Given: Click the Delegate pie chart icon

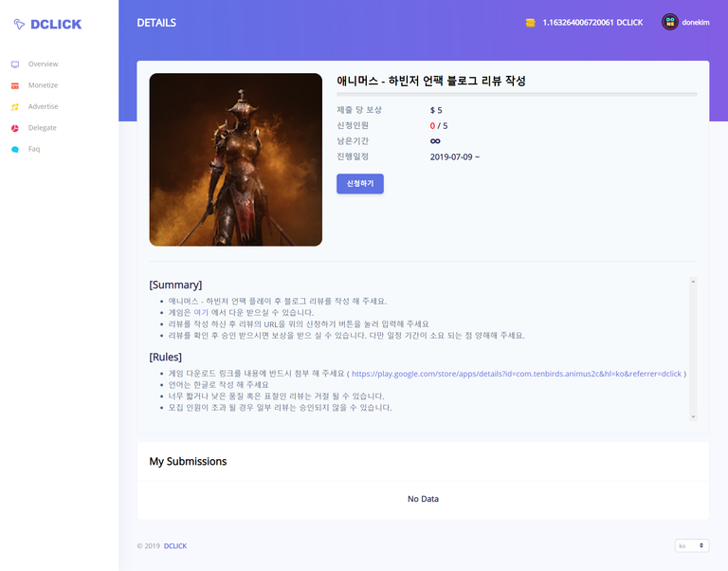Looking at the screenshot, I should click(15, 128).
